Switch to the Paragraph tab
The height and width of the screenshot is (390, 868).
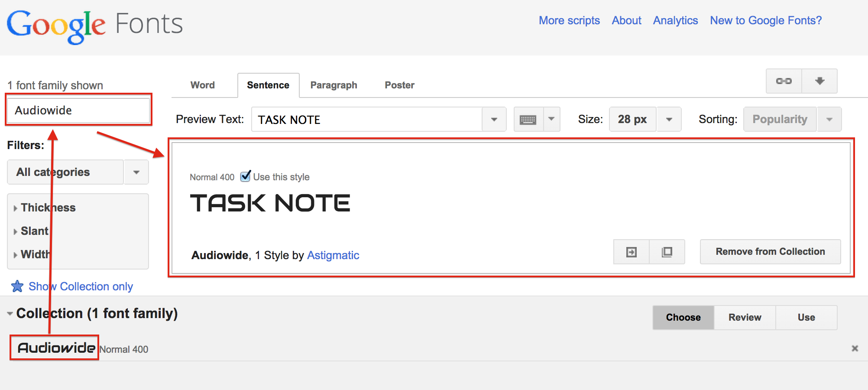pyautogui.click(x=334, y=85)
